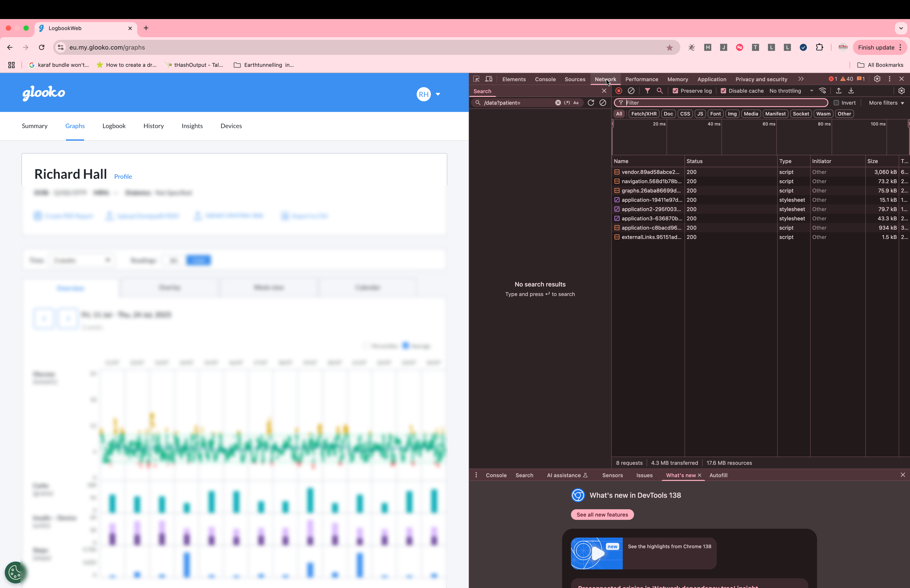Viewport: 910px width, 588px height.
Task: Uncheck the Disable cache checkbox
Action: pyautogui.click(x=723, y=91)
